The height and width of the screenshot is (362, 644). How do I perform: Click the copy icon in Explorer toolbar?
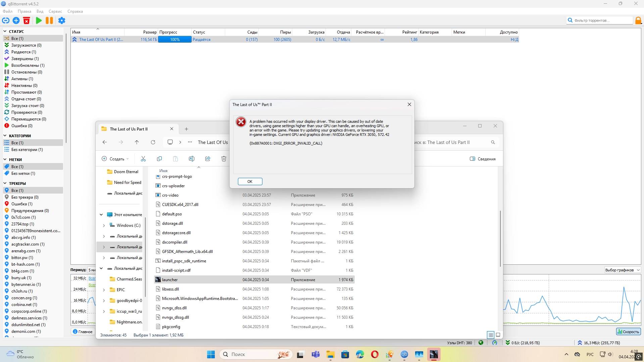click(159, 159)
